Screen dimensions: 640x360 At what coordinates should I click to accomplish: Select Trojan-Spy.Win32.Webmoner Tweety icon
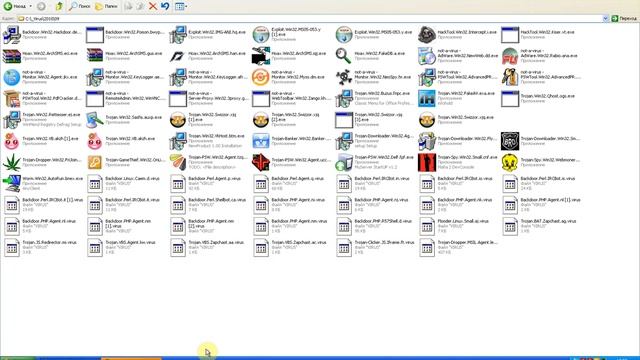[510, 162]
